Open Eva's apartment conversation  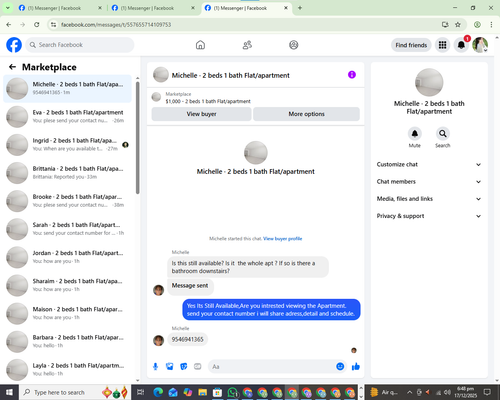67,116
